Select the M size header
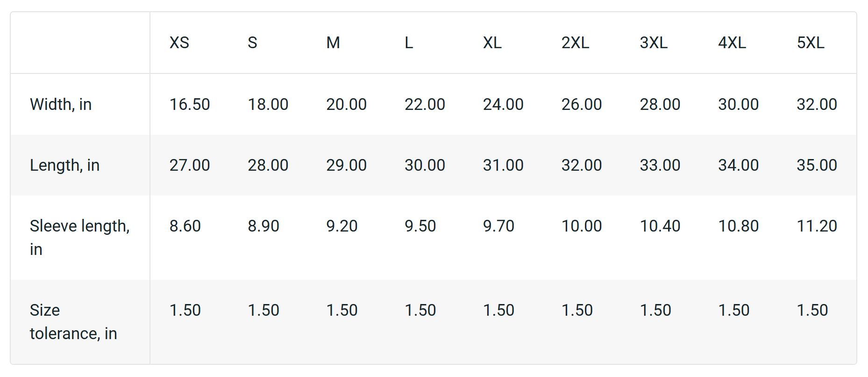The image size is (868, 377). pos(333,43)
